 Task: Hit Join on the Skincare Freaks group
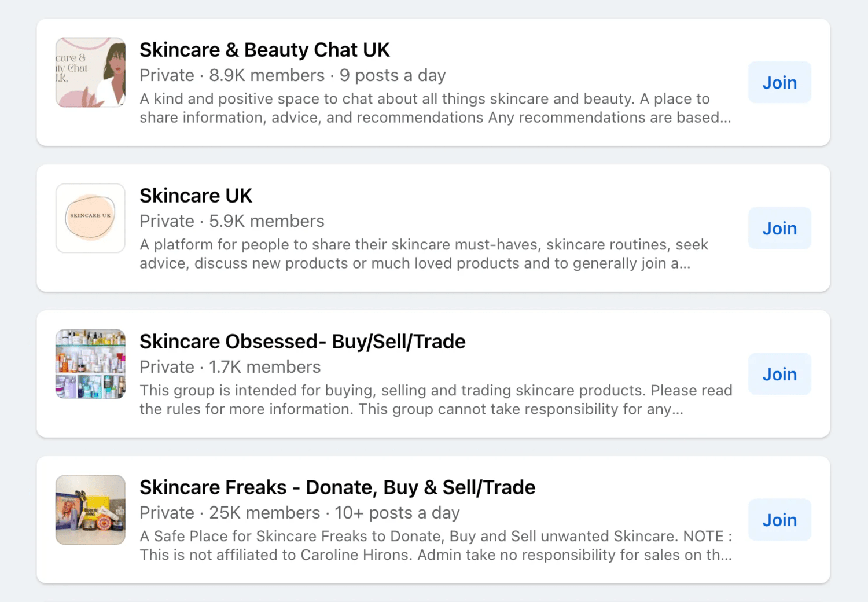[x=779, y=520]
